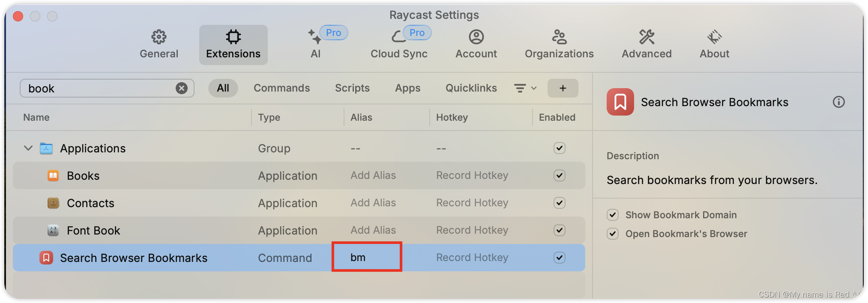The image size is (868, 303).
Task: Record a hotkey for Books
Action: click(x=472, y=175)
